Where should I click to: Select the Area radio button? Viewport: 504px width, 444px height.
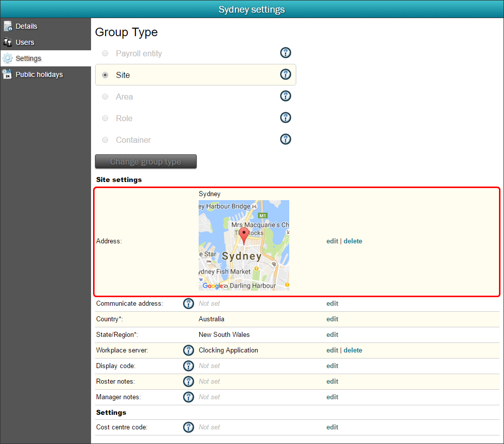click(105, 97)
